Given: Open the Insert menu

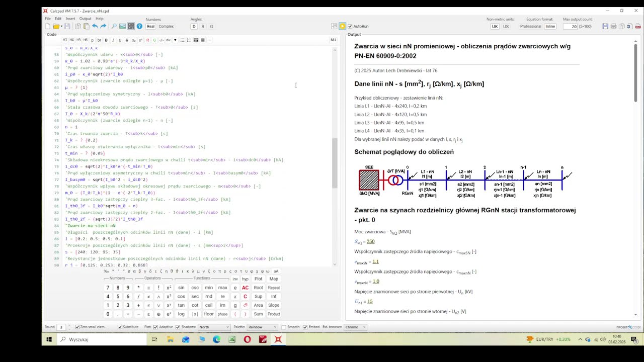Looking at the screenshot, I should point(70,19).
